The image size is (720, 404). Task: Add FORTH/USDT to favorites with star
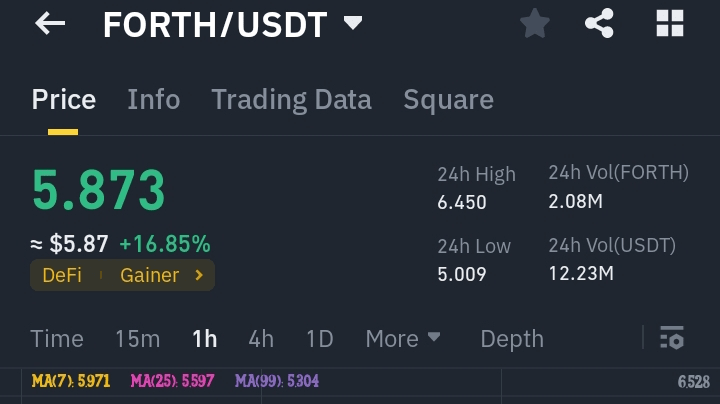point(534,23)
